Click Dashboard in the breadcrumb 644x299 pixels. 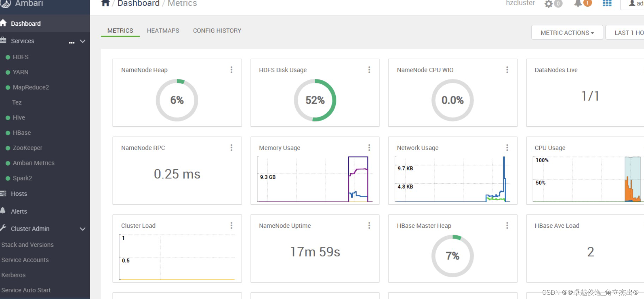coord(138,3)
